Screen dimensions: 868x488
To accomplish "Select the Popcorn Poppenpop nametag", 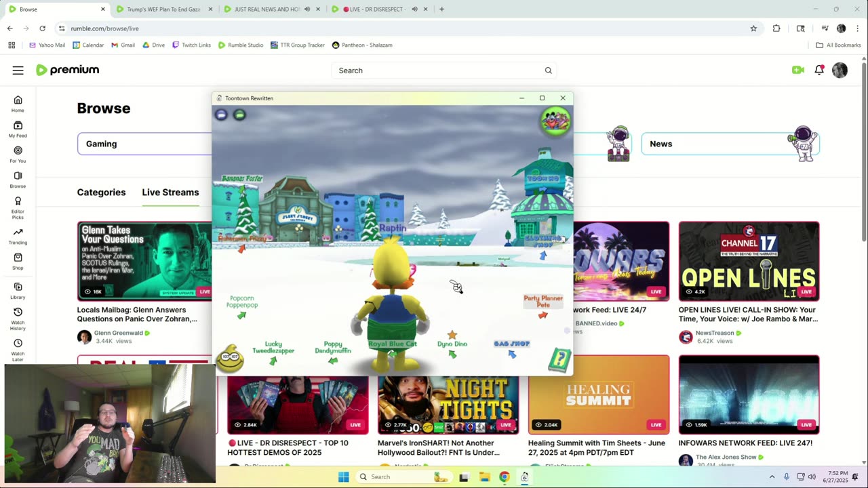I will point(242,302).
